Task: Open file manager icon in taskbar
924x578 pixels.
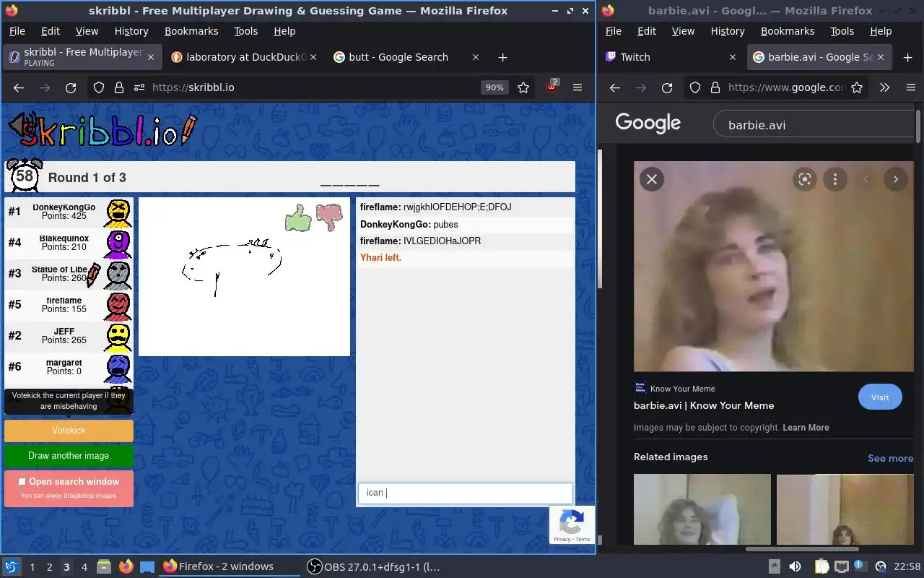Action: coord(103,566)
